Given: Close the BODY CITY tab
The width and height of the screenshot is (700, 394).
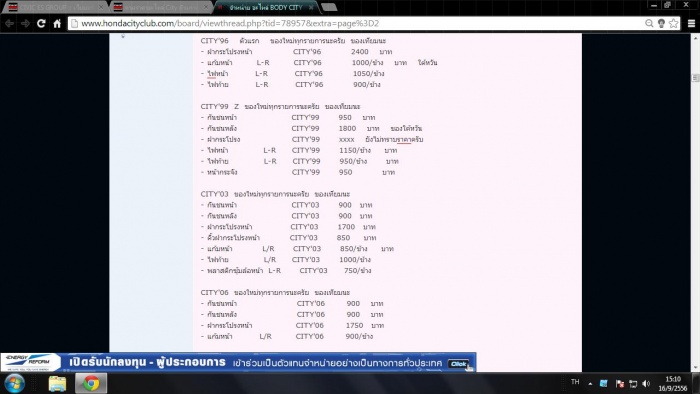Looking at the screenshot, I should 311,7.
